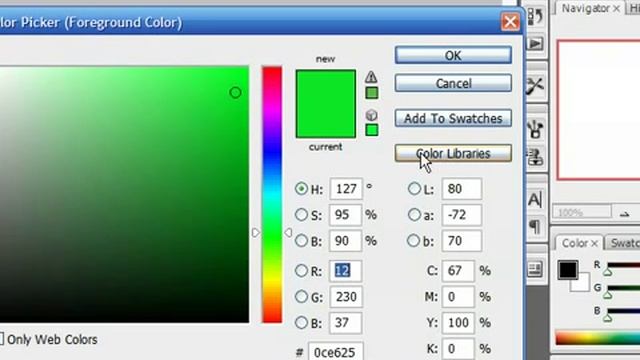The image size is (640, 360).
Task: Close the Color Picker dialog
Action: coord(510,22)
